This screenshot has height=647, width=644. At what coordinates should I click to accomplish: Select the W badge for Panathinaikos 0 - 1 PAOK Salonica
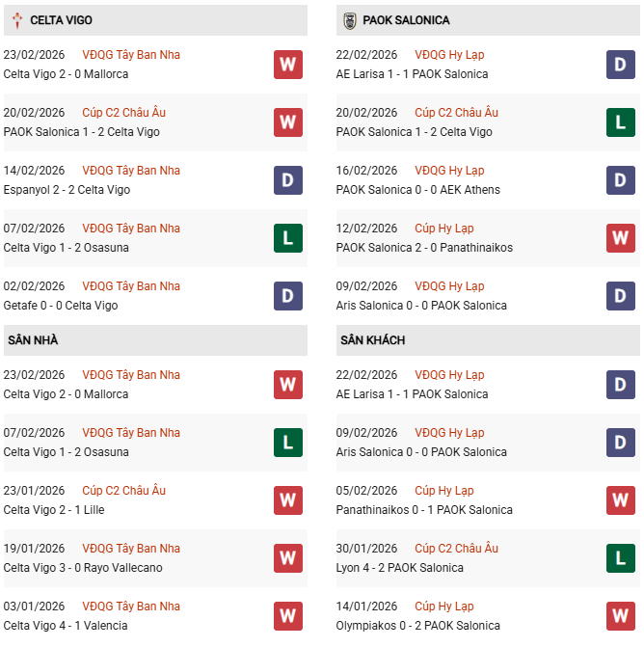(x=621, y=500)
